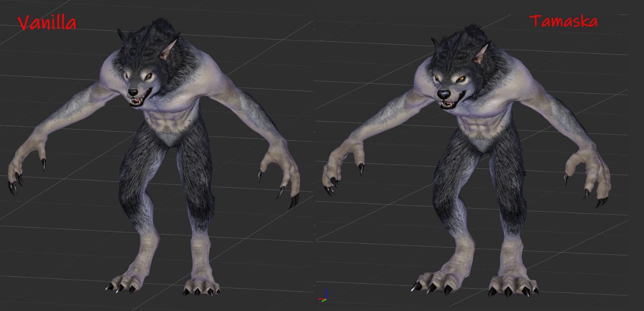Click the Vanilla werewolf's left-side clawed hand

click(24, 169)
